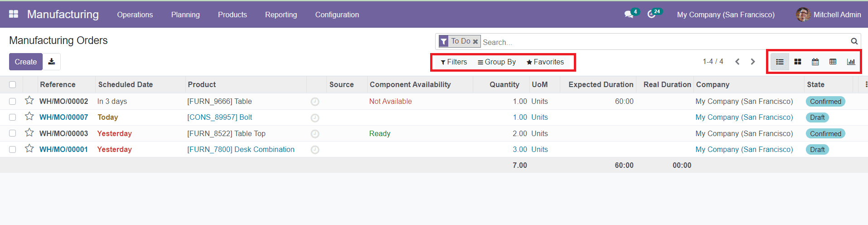Screen dimensions: 868x225
Task: Sort by Quantity column header
Action: (x=504, y=85)
